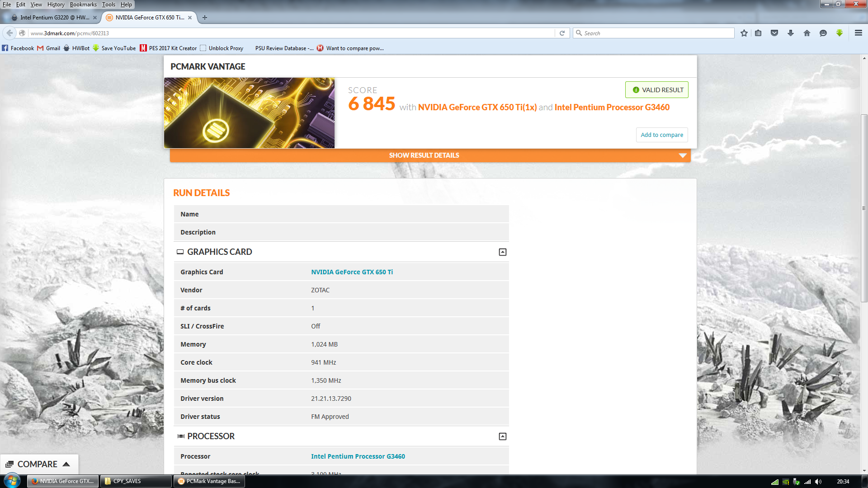Image resolution: width=868 pixels, height=488 pixels.
Task: Click the site identity globe icon
Action: (22, 33)
